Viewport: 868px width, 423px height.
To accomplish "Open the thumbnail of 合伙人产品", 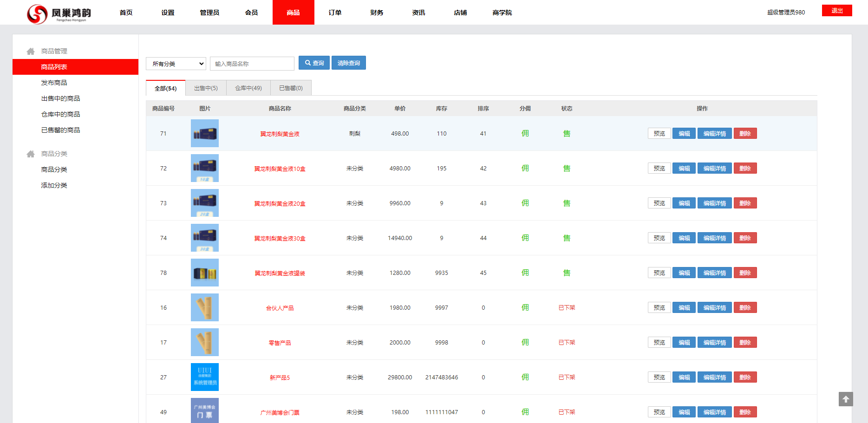I will 205,307.
